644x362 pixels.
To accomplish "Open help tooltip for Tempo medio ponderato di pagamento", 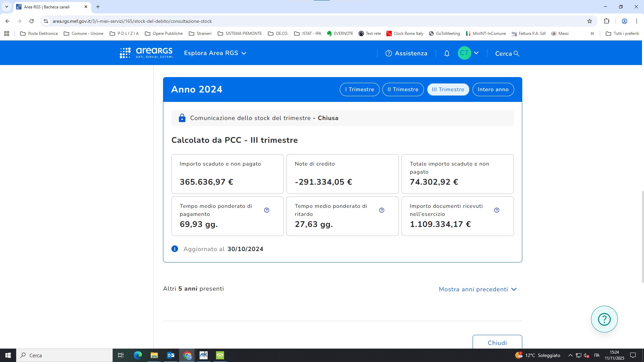I will tap(267, 210).
